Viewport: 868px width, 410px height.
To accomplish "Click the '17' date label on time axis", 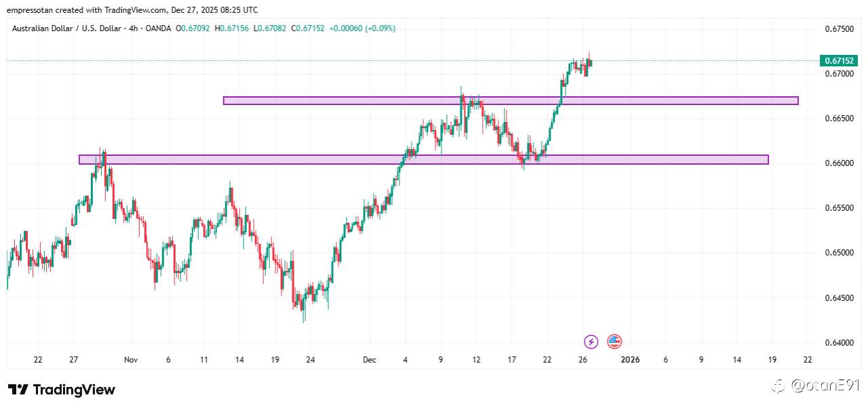I will click(x=512, y=360).
